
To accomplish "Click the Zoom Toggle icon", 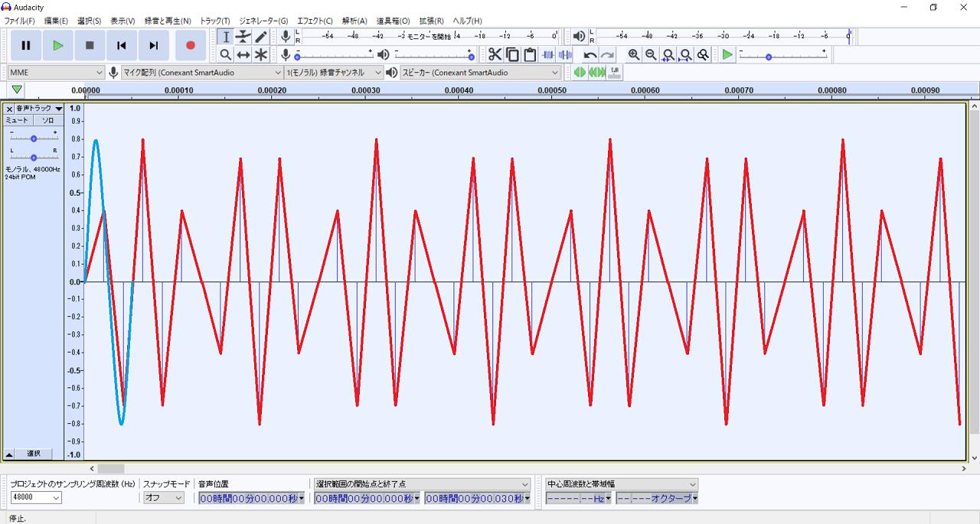I will [703, 54].
